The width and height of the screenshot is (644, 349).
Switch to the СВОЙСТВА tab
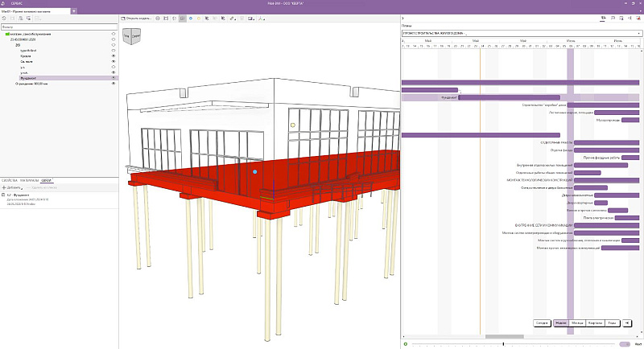[10, 180]
